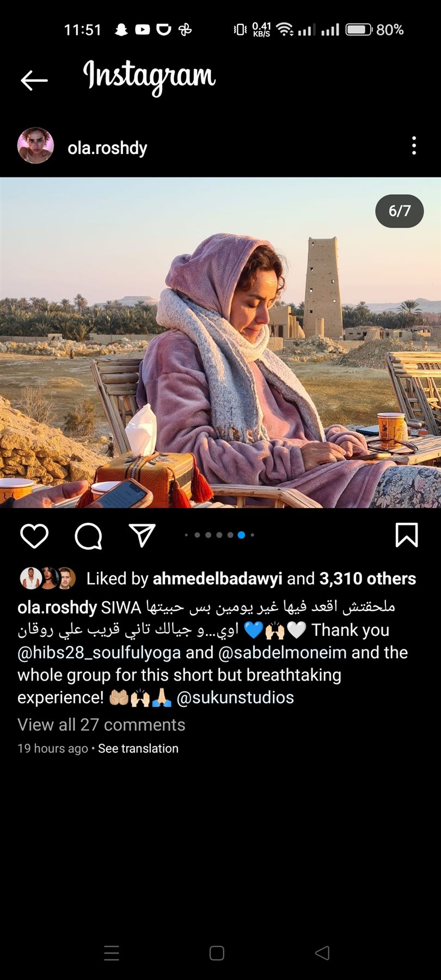Open @sukunstudios mention
The image size is (441, 980).
pos(235,697)
